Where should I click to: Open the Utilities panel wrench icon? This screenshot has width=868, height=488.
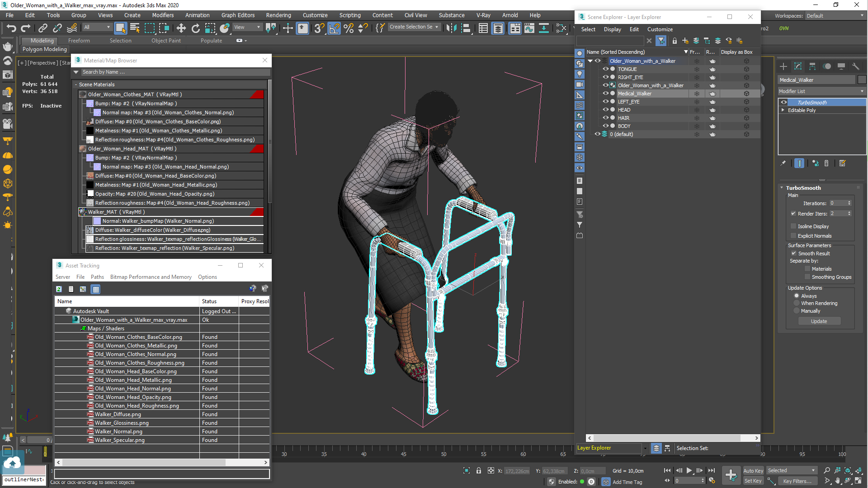856,66
